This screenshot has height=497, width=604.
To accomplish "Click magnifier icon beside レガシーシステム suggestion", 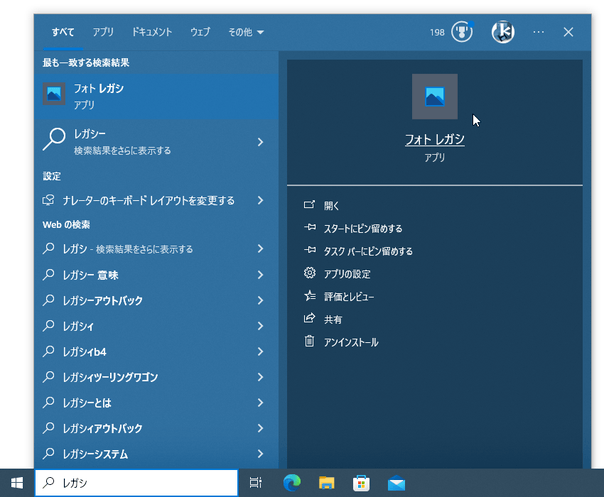I will pyautogui.click(x=49, y=453).
